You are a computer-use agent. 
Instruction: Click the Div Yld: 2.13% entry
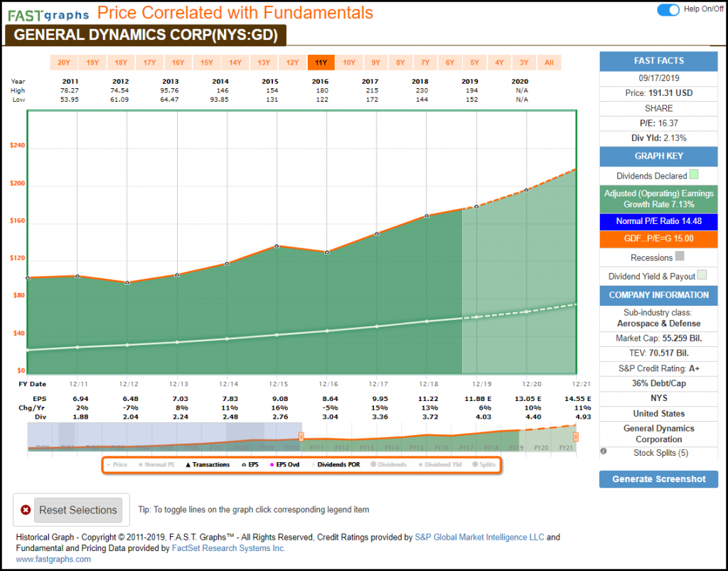click(658, 138)
